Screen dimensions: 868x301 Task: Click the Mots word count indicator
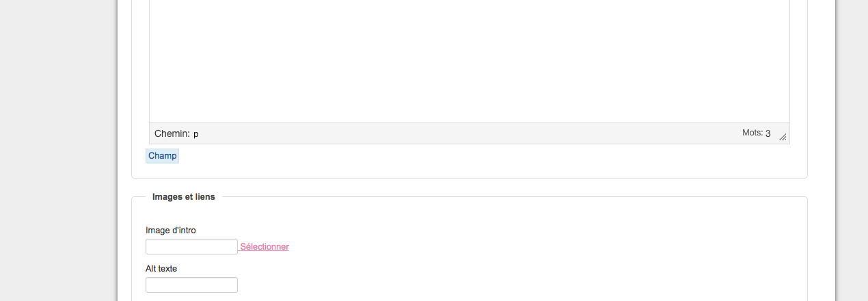pos(752,133)
